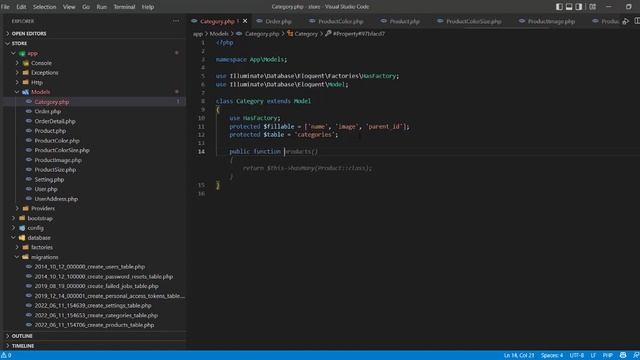Click the Explorer more actions ellipsis
Viewport: 640px width, 360px height.
tap(176, 21)
